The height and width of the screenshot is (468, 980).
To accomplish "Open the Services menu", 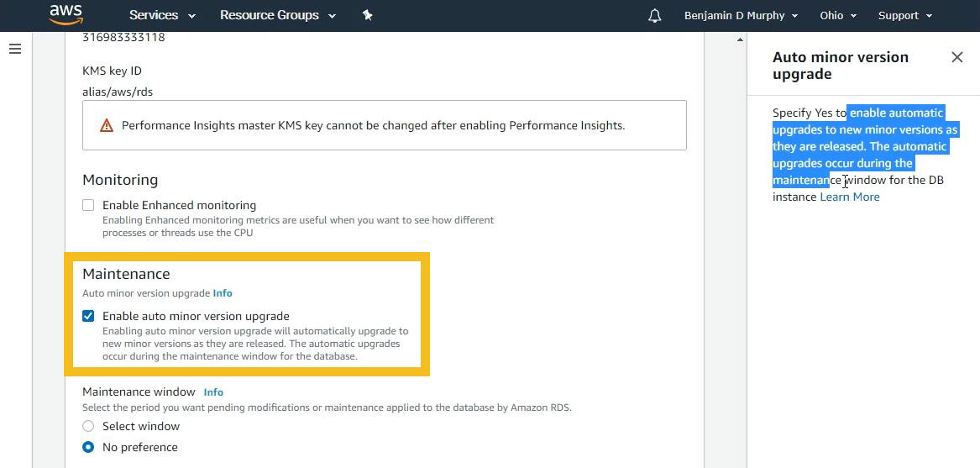I will pyautogui.click(x=162, y=15).
